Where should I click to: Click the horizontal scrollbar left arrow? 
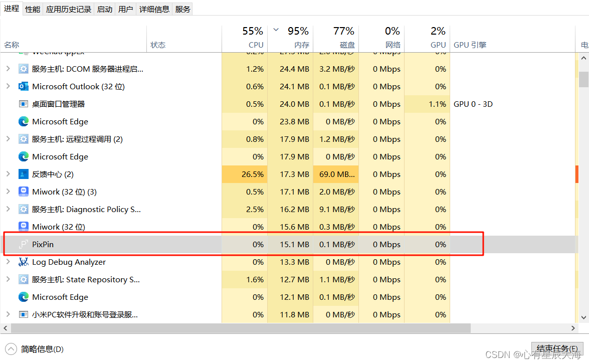click(x=5, y=328)
